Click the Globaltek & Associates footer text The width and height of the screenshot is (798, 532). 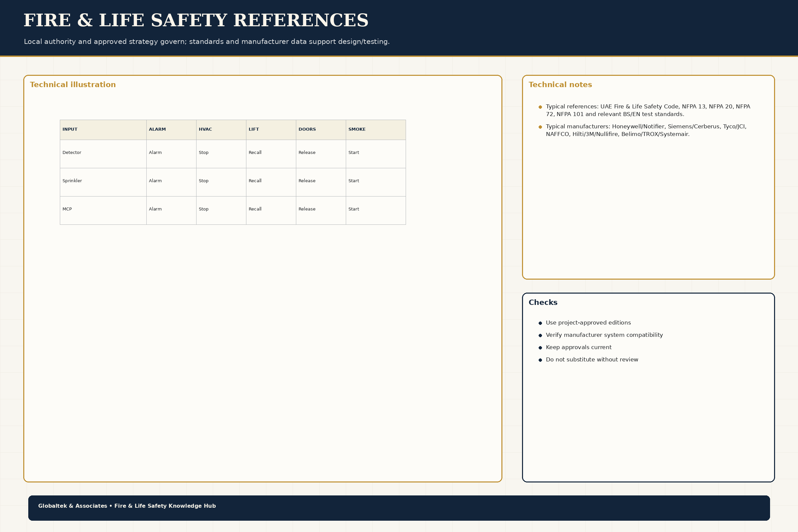click(x=127, y=506)
